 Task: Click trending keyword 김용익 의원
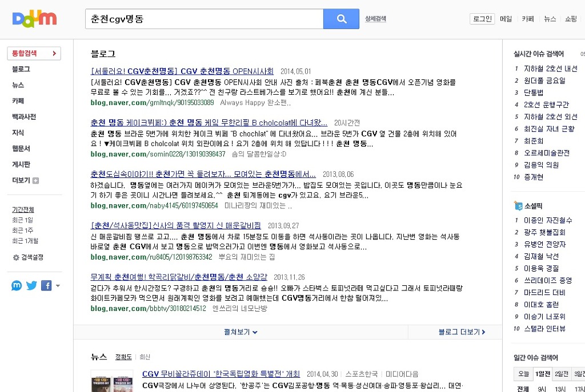(x=542, y=165)
